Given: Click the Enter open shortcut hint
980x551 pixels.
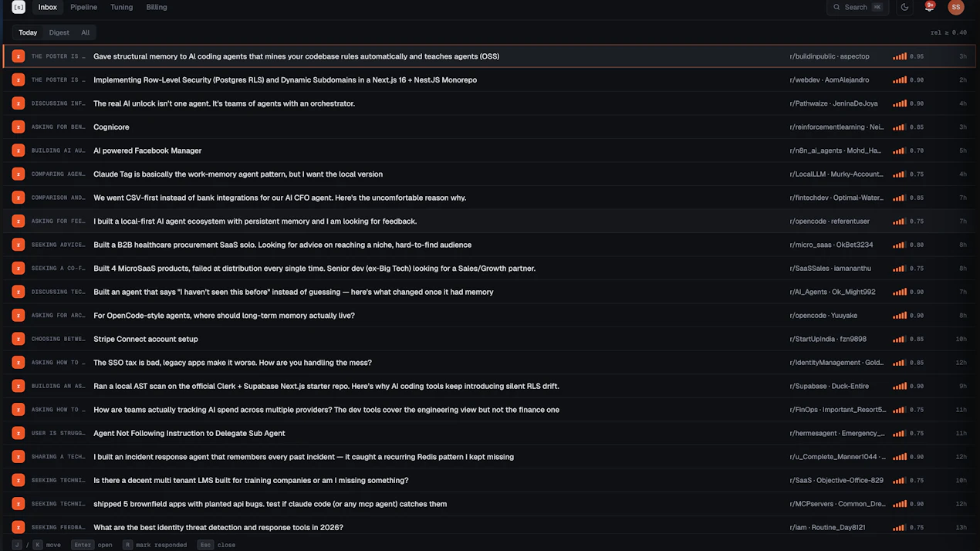Looking at the screenshot, I should click(x=92, y=545).
